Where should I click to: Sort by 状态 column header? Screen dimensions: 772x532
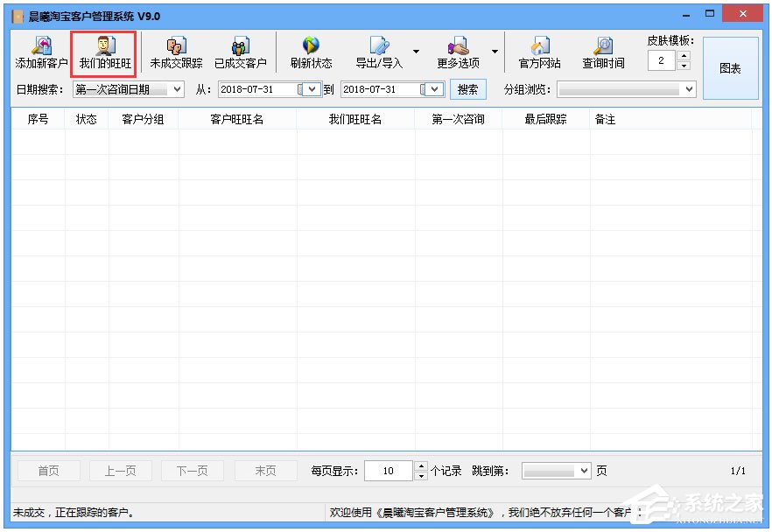coord(86,119)
